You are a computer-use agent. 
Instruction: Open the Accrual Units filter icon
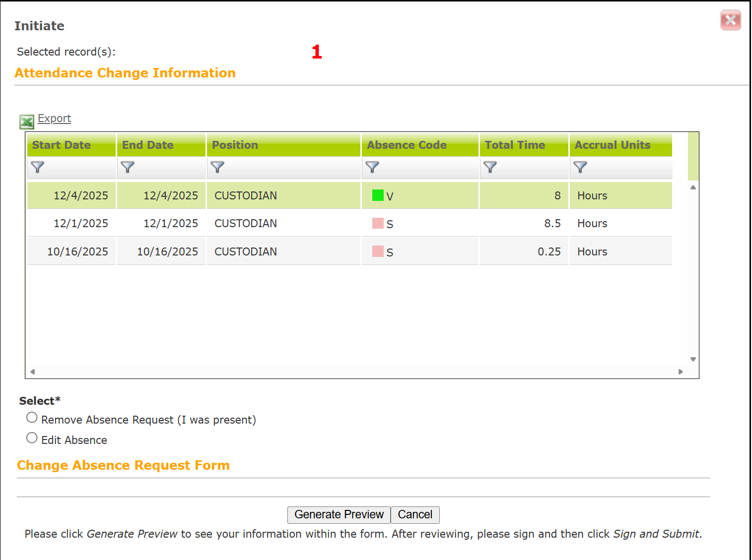click(580, 167)
